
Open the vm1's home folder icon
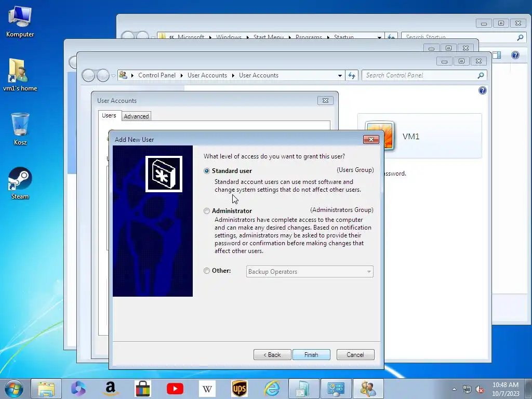(x=20, y=75)
